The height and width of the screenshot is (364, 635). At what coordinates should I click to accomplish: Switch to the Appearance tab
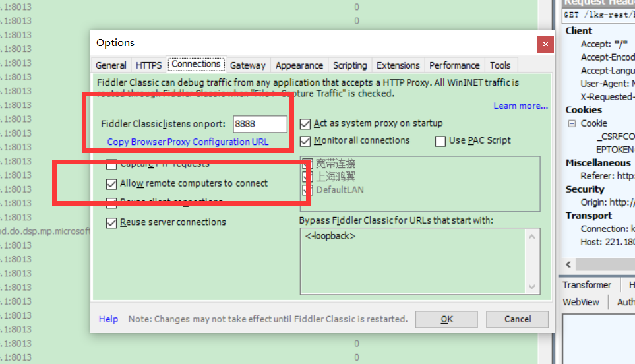(299, 65)
